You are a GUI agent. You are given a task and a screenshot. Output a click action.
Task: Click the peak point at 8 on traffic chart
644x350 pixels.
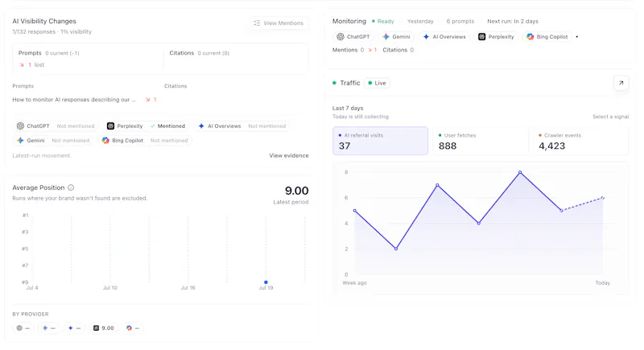coord(520,172)
